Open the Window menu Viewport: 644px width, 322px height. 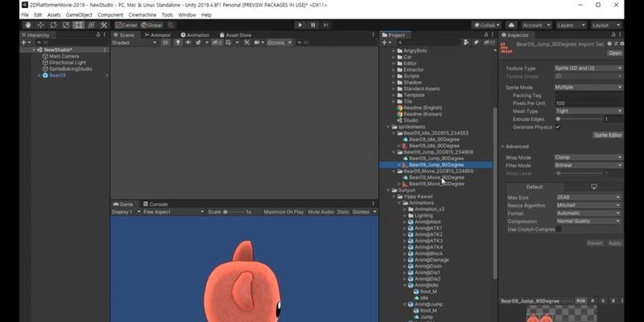(187, 14)
